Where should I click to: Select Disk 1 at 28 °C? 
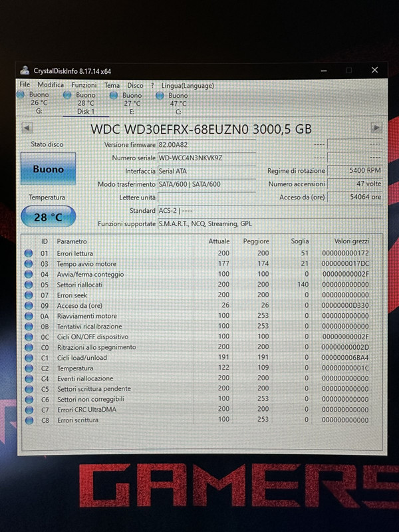pos(86,103)
